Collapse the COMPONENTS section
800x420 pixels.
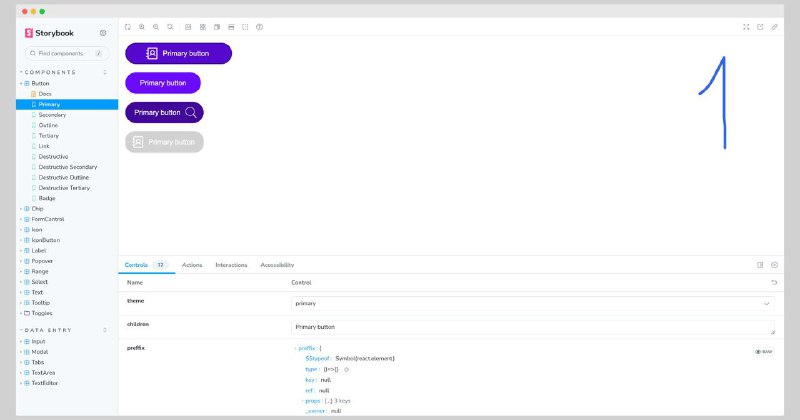(50, 72)
